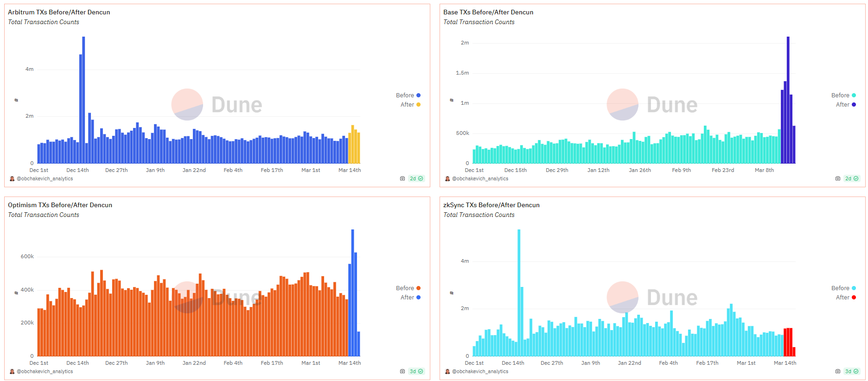Screen dimensions: 868x381
Task: Click the camera icon under the zkSync chart
Action: coord(837,371)
